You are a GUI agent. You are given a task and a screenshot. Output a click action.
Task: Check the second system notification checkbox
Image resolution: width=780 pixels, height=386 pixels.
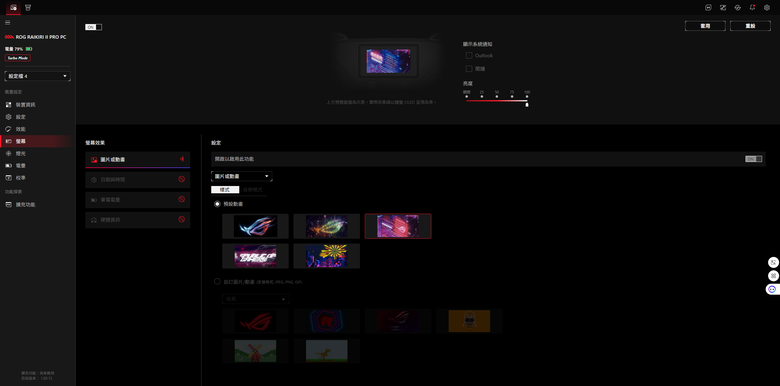tap(469, 69)
